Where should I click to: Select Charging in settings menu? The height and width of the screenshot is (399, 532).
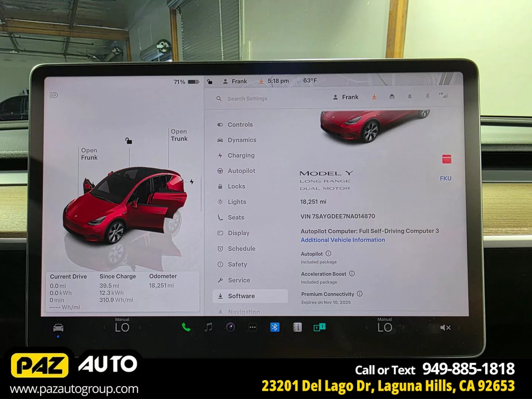[x=241, y=156]
